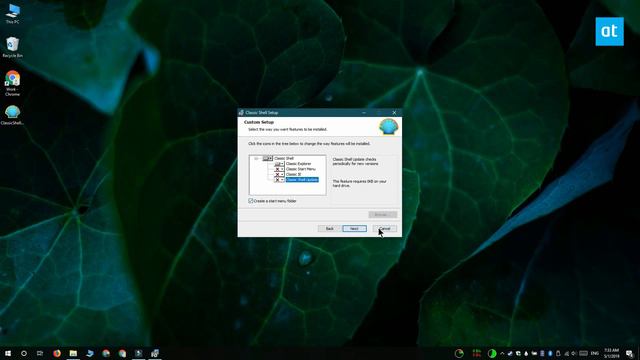Click the water drop tray icon
The image size is (640, 360).
[x=526, y=353]
